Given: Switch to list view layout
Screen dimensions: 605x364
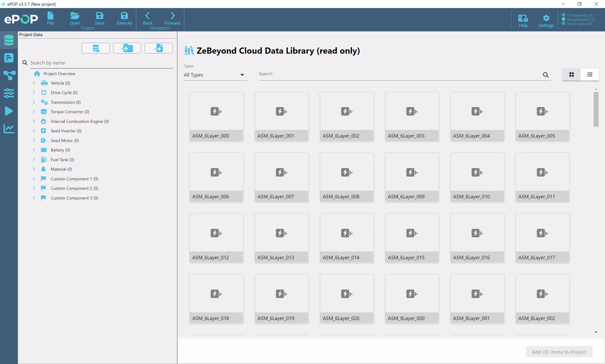Looking at the screenshot, I should click(590, 74).
